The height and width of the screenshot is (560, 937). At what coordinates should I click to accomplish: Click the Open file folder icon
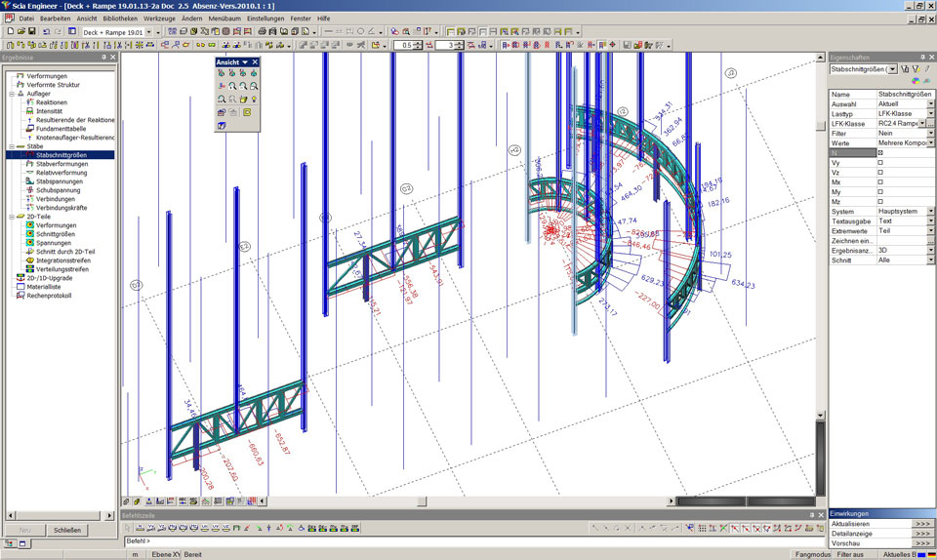pyautogui.click(x=20, y=31)
